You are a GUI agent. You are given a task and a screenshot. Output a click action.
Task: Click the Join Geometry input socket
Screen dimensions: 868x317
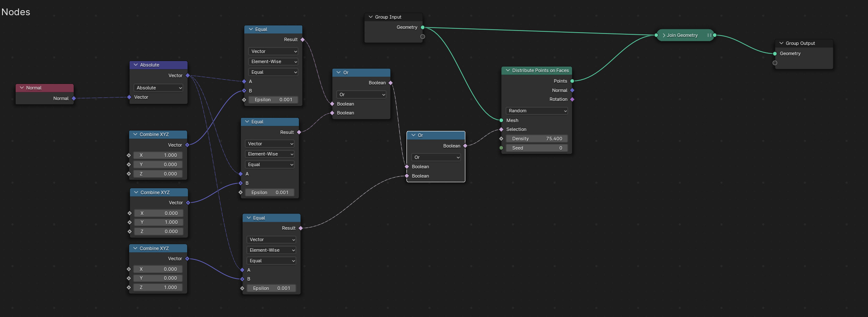[657, 35]
